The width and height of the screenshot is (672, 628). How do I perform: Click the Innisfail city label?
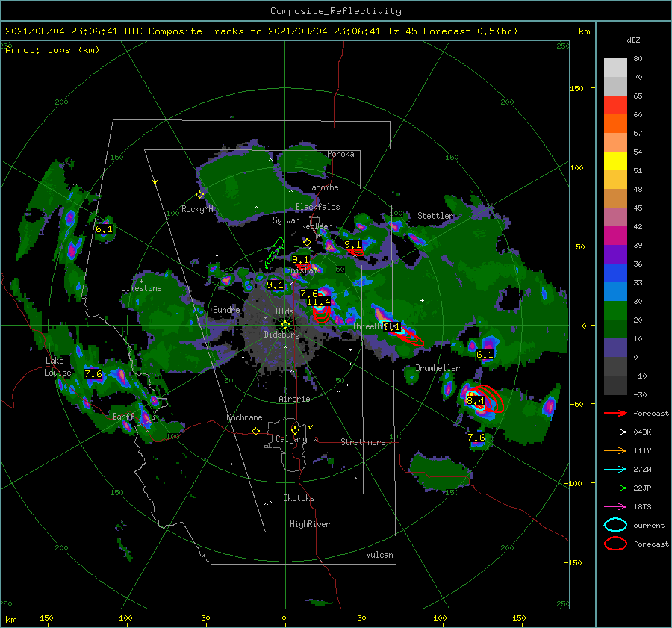[x=302, y=270]
